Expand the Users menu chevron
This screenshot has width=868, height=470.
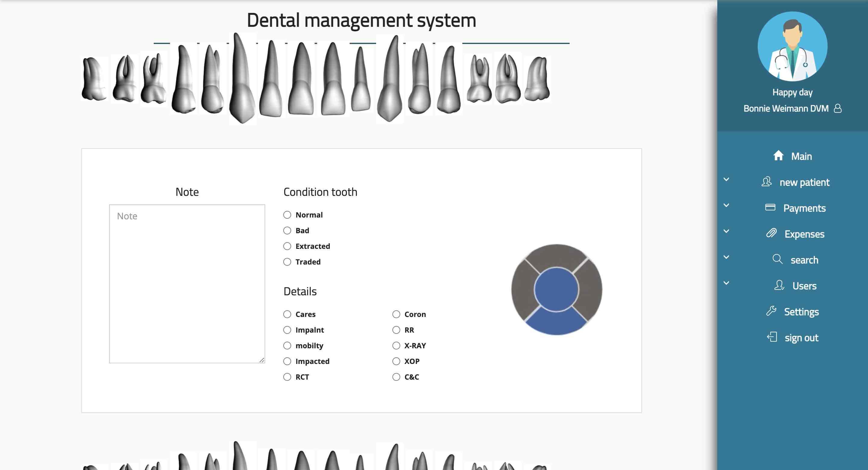726,283
